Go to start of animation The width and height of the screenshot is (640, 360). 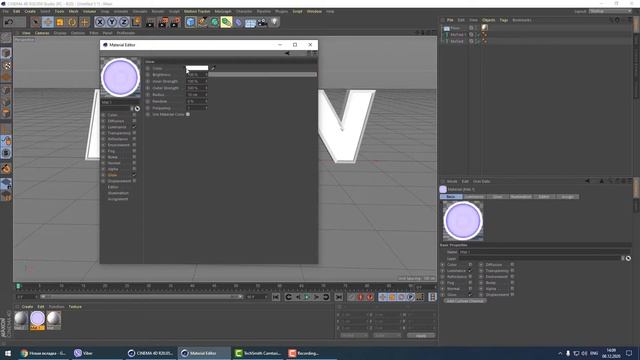(x=276, y=297)
